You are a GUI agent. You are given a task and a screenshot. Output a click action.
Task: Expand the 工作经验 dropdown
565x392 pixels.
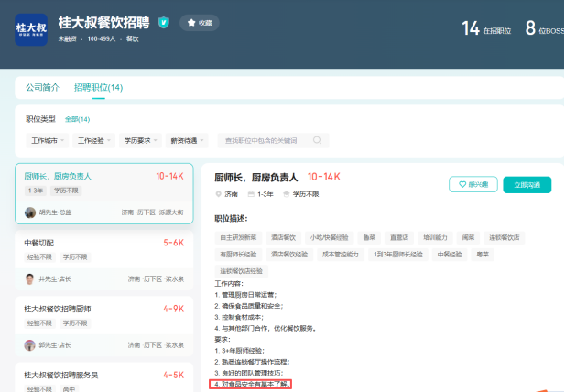[93, 140]
